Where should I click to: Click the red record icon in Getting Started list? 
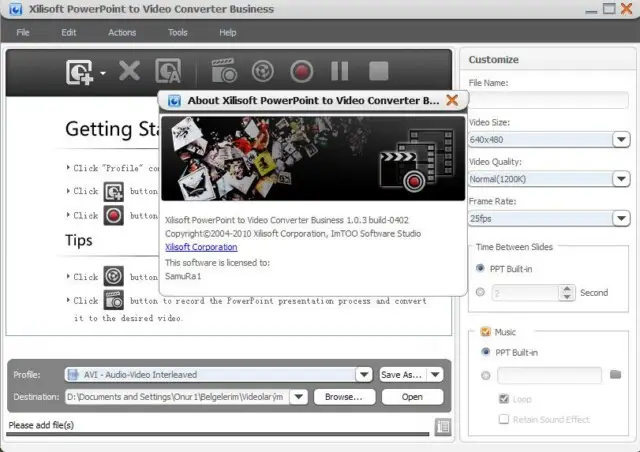click(113, 216)
